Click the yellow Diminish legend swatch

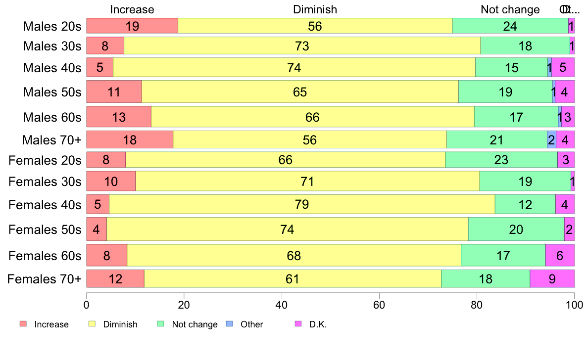(92, 324)
